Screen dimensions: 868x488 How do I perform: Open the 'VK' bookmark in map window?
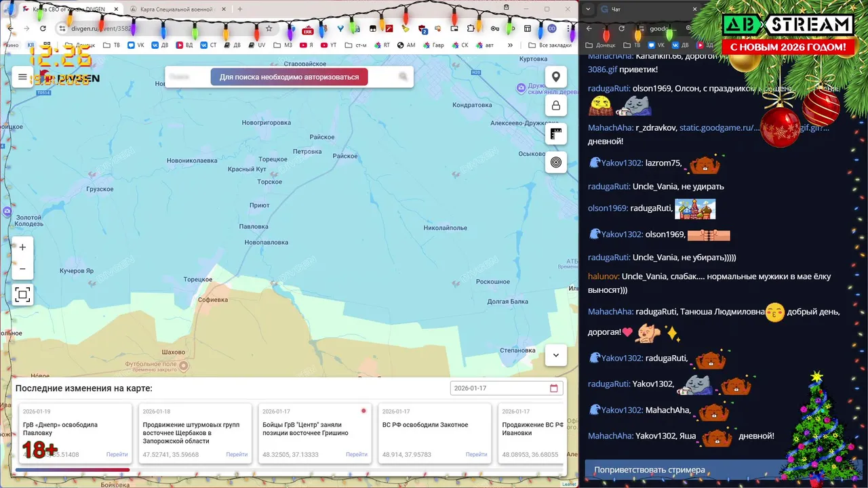click(135, 45)
